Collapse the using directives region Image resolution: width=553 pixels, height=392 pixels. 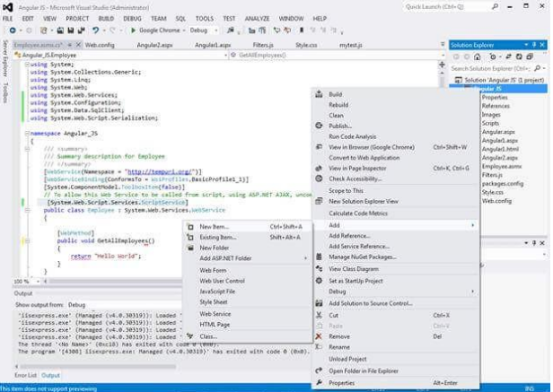[27, 65]
